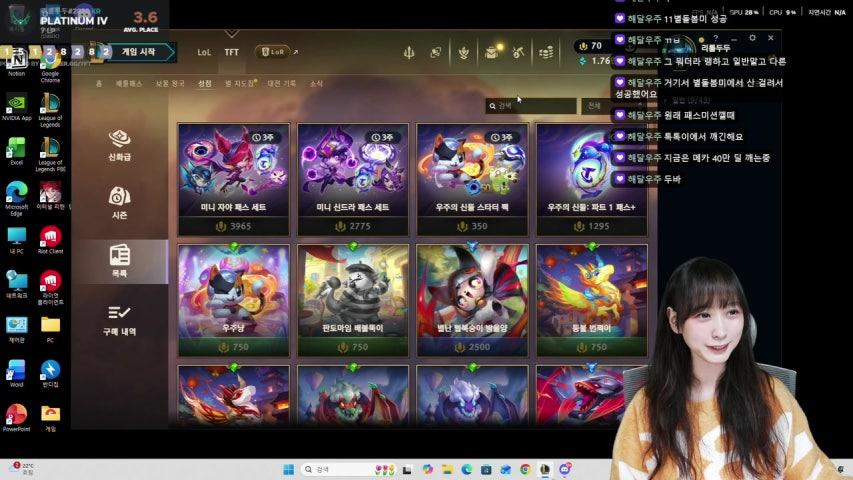
Task: Buy the 3965 coin bundle price button
Action: (233, 226)
